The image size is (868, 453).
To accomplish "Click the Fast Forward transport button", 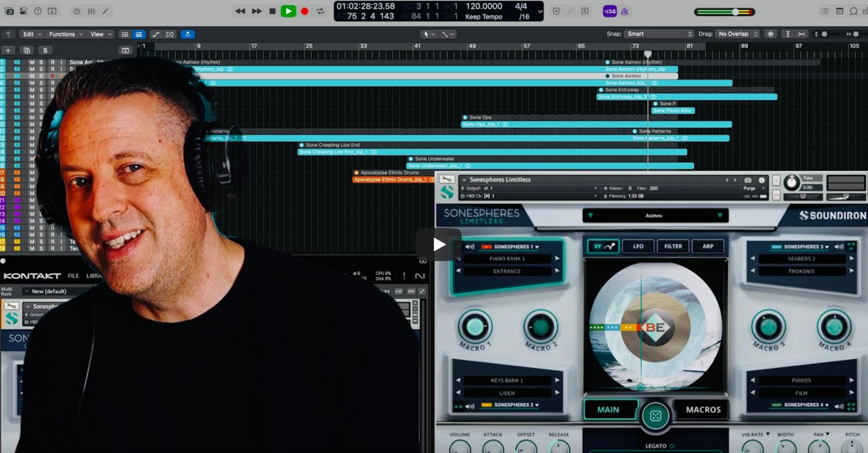I will click(x=257, y=11).
